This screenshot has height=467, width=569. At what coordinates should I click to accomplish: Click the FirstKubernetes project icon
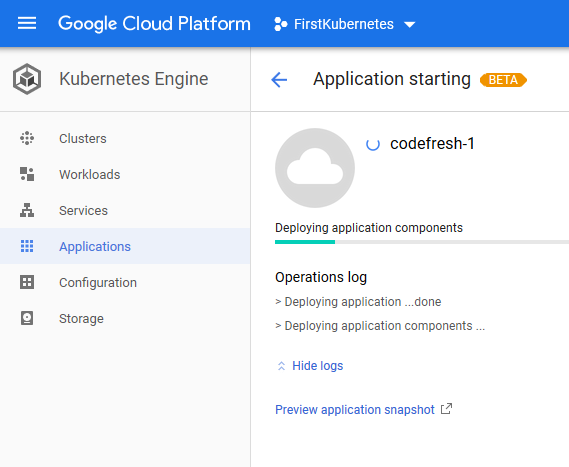(x=281, y=24)
